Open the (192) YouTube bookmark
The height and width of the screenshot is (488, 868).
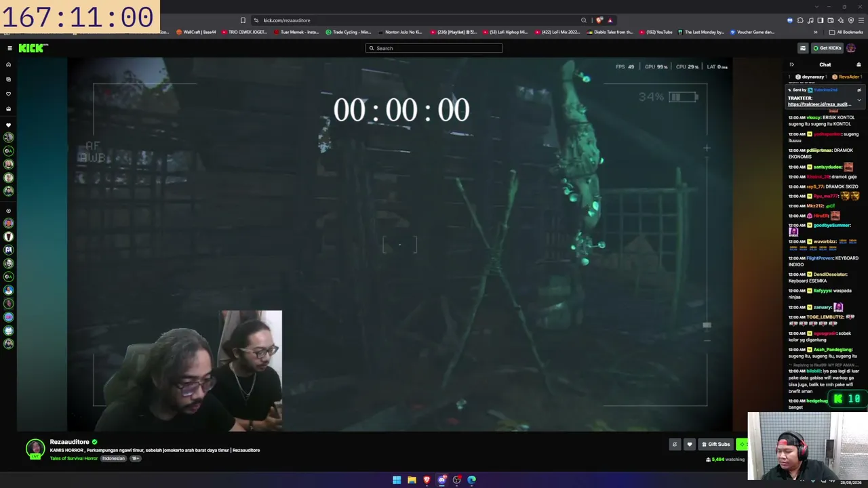655,32
